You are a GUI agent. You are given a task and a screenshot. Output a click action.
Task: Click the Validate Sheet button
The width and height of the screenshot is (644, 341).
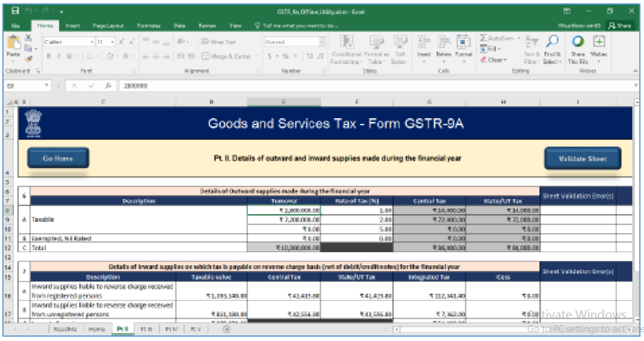(582, 159)
